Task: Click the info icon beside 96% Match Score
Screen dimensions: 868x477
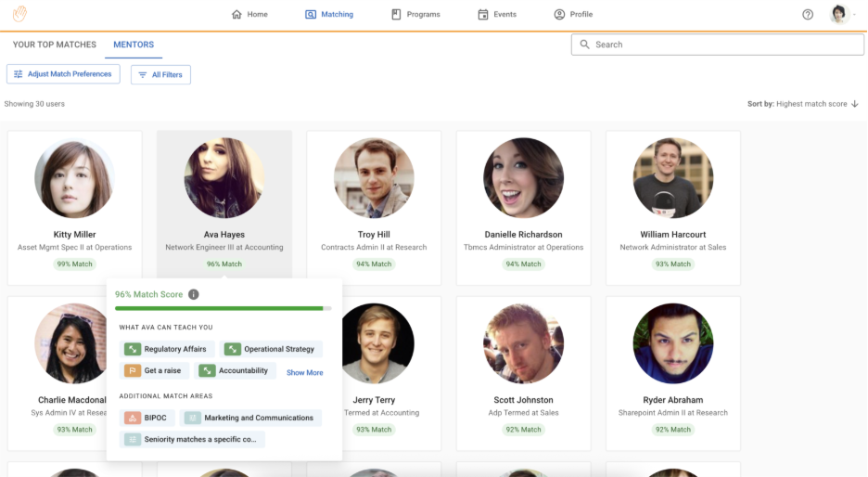Action: (x=194, y=294)
